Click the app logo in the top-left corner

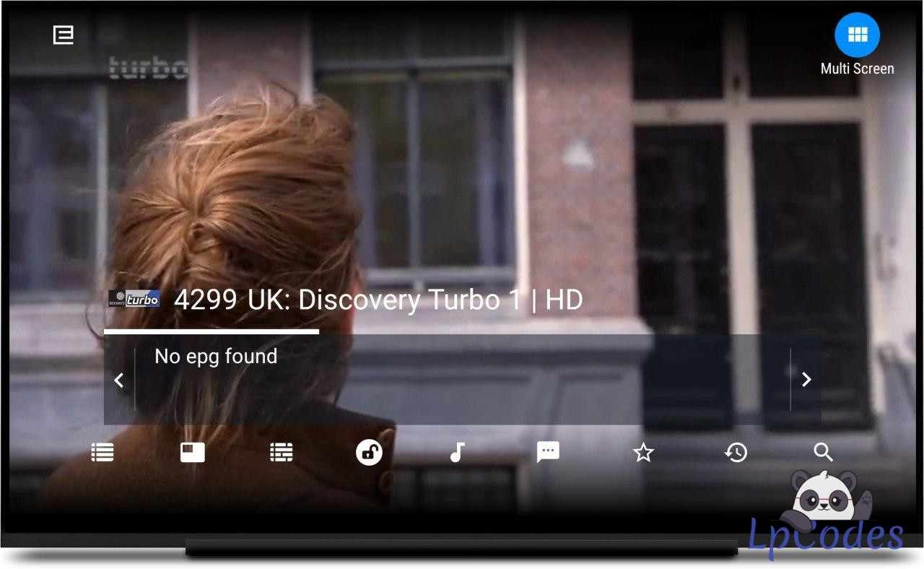pos(64,35)
